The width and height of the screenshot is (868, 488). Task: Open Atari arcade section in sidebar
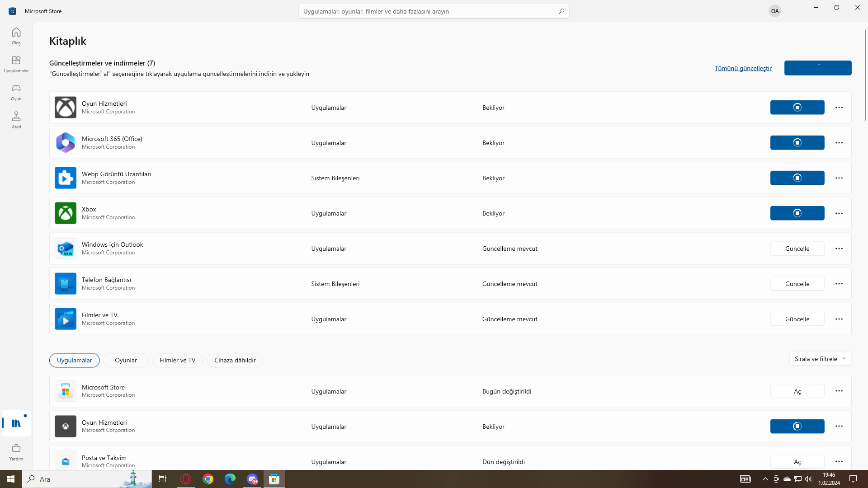(x=16, y=120)
